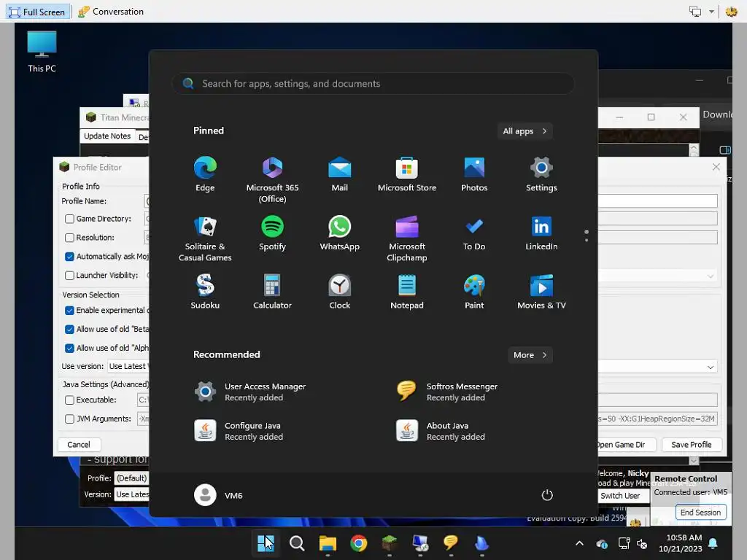Image resolution: width=747 pixels, height=560 pixels.
Task: Open the display dropdown arrow in top bar
Action: (711, 12)
